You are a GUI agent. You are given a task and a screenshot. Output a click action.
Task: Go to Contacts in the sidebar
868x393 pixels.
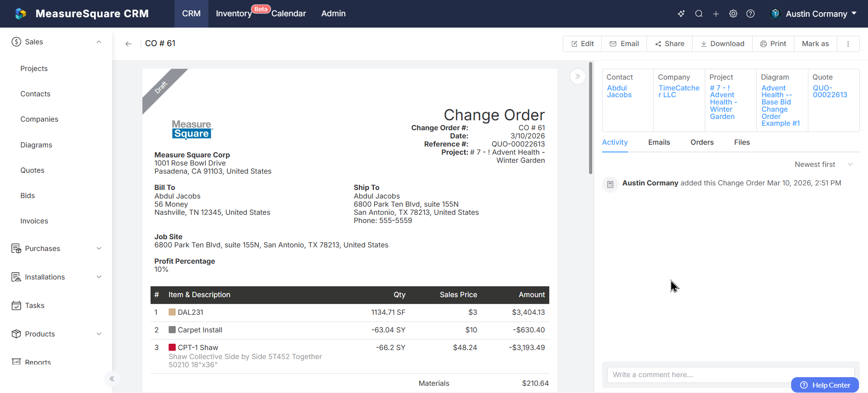click(35, 94)
